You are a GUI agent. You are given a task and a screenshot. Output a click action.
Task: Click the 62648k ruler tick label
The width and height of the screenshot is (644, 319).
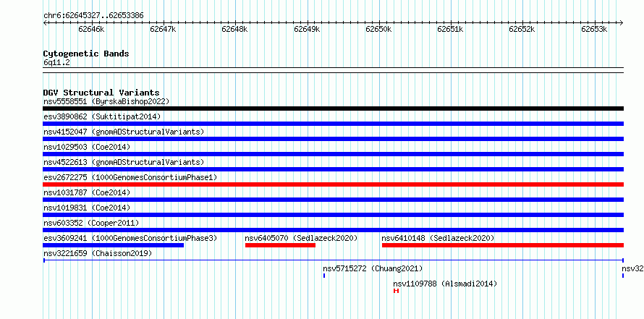pos(234,29)
